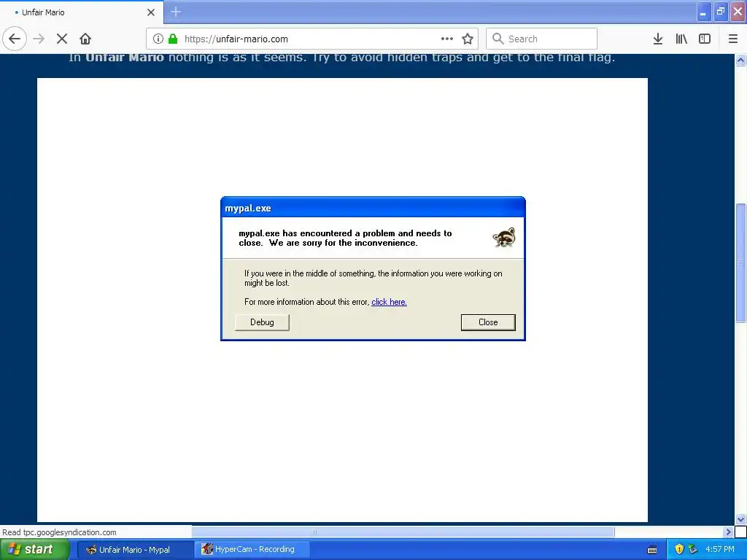Close the Unfair Mario tab
This screenshot has height=560, width=747.
(151, 12)
